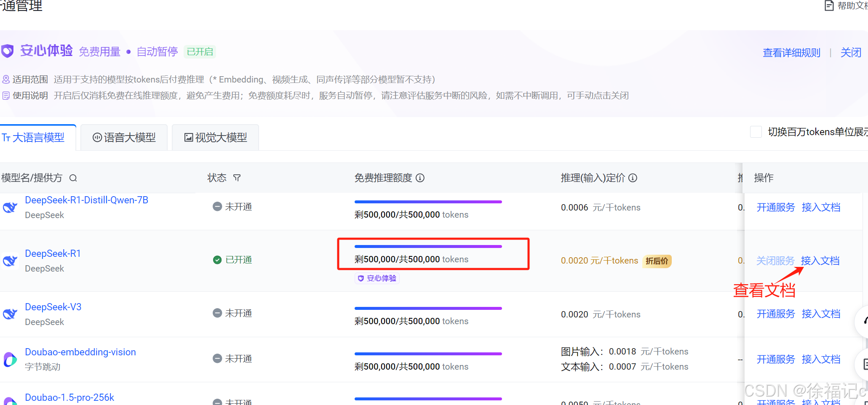
Task: Open the 状态 column filter icon
Action: coord(237,178)
